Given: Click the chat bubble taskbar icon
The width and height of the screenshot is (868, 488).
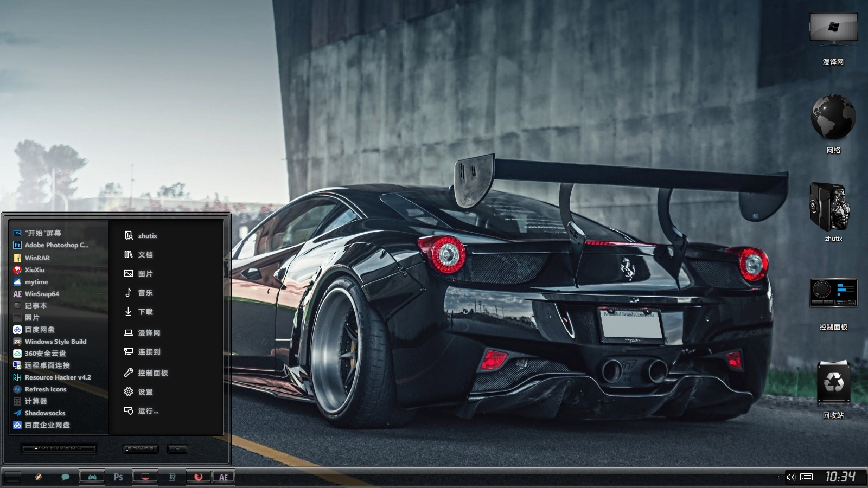Looking at the screenshot, I should 65,477.
